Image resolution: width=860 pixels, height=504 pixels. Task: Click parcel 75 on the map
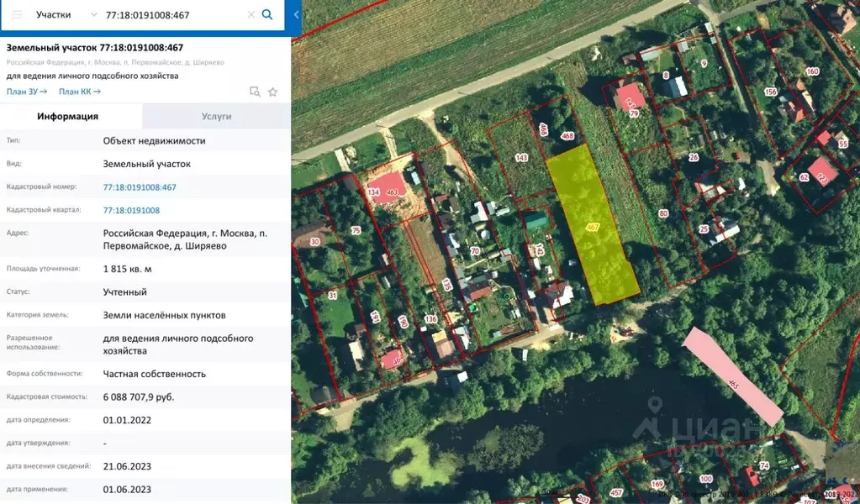click(355, 230)
